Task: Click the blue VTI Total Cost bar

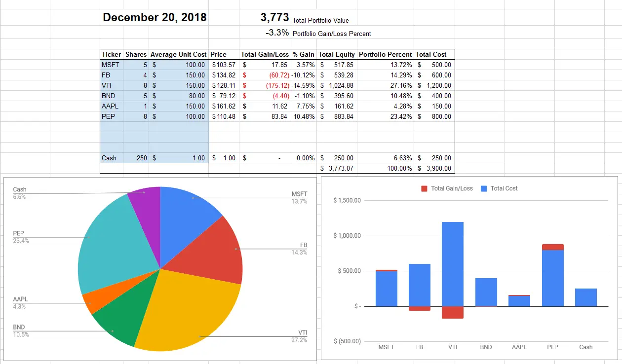Action: point(453,264)
